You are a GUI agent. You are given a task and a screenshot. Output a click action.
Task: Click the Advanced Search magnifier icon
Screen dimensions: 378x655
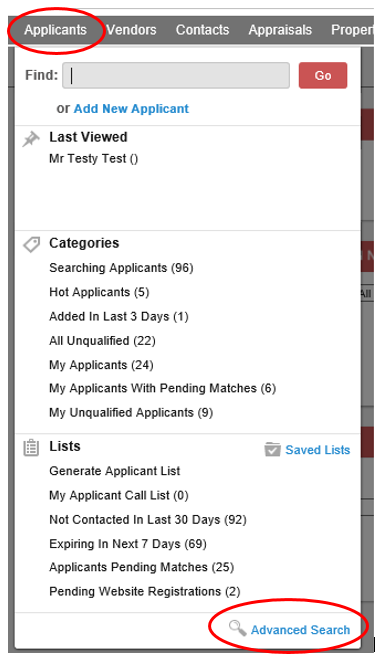237,628
